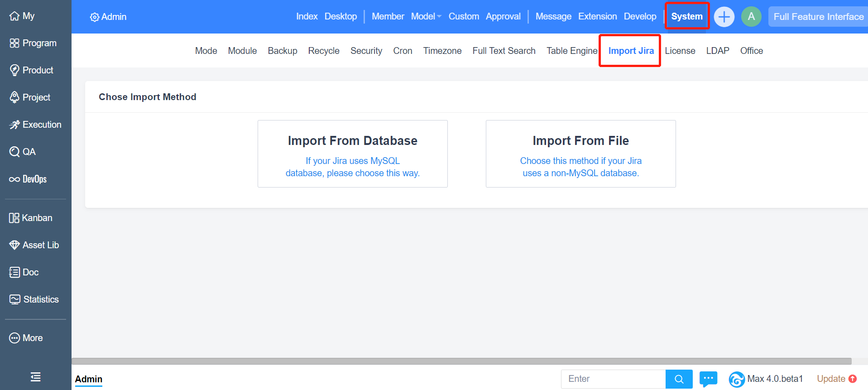Choose Import From Database option
Image resolution: width=868 pixels, height=390 pixels.
coord(352,154)
